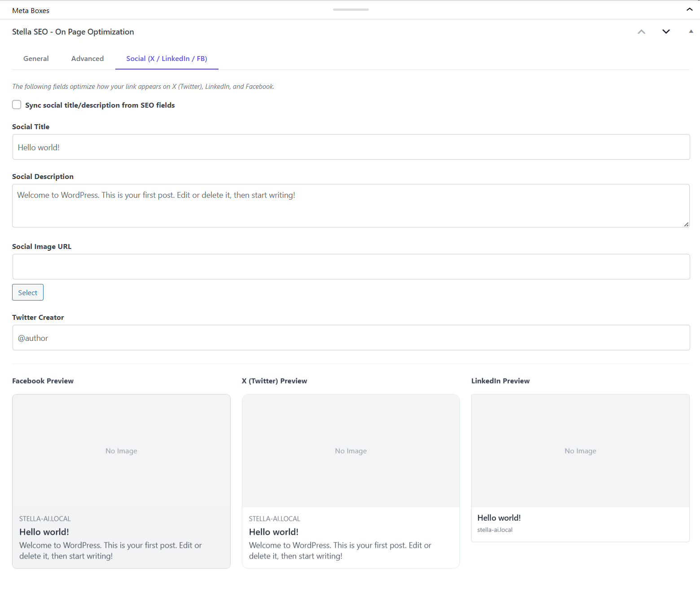
Task: Enable Sync social title/description checkbox
Action: point(17,105)
